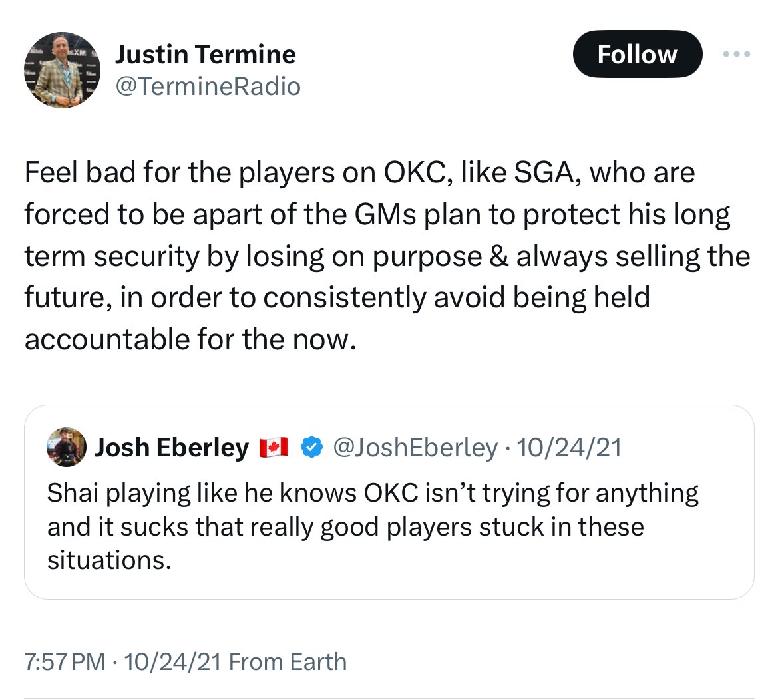The height and width of the screenshot is (700, 778).
Task: Open Justin Termine's profile picture
Action: pyautogui.click(x=62, y=71)
